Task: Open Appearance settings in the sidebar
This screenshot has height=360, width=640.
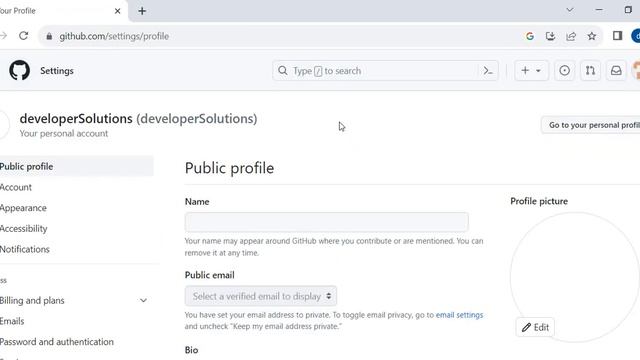Action: [x=23, y=208]
